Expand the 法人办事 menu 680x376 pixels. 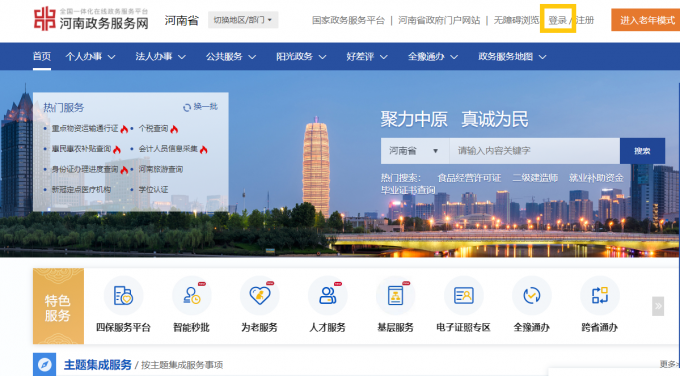point(160,56)
